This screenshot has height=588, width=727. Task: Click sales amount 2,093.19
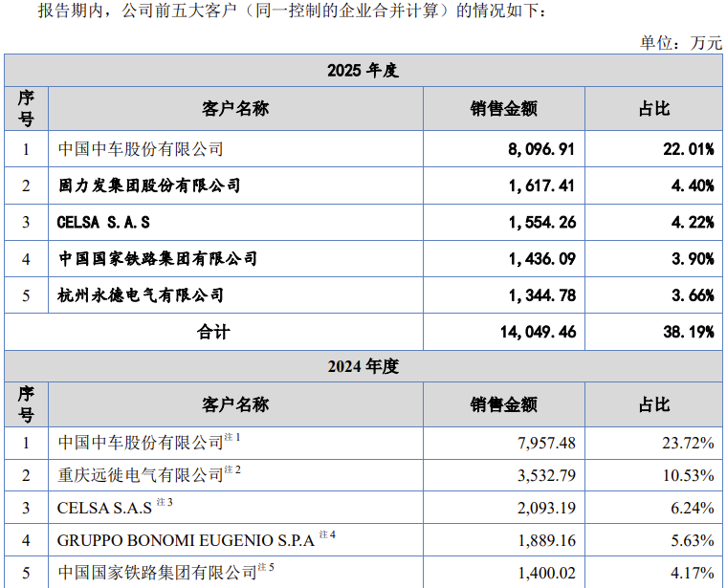pos(546,508)
